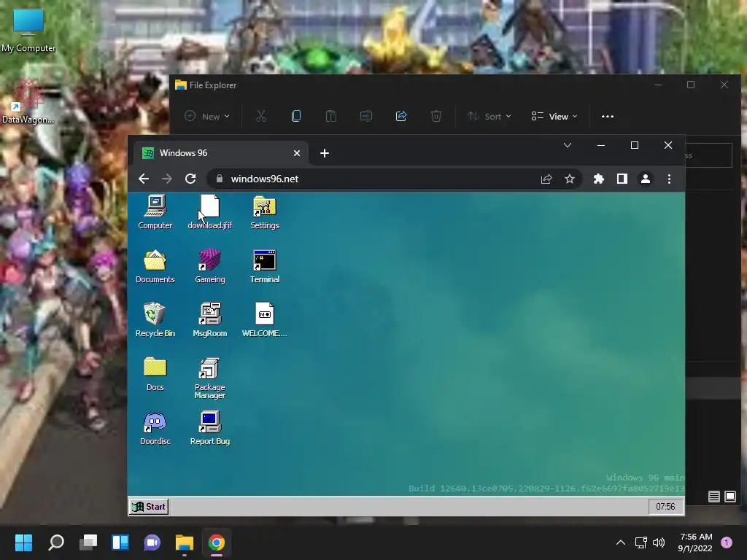Open the notification badge in tray
The image size is (747, 560).
[x=727, y=542]
